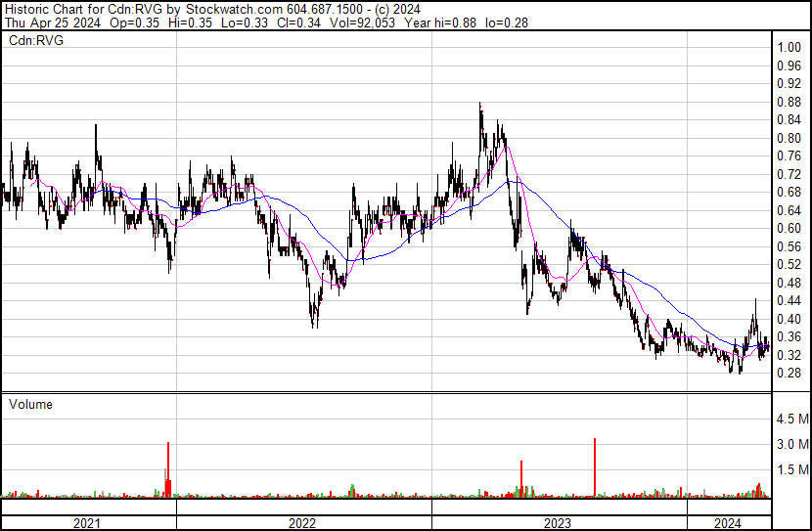Click the Thu Apr 25 2024 date text

(x=53, y=22)
